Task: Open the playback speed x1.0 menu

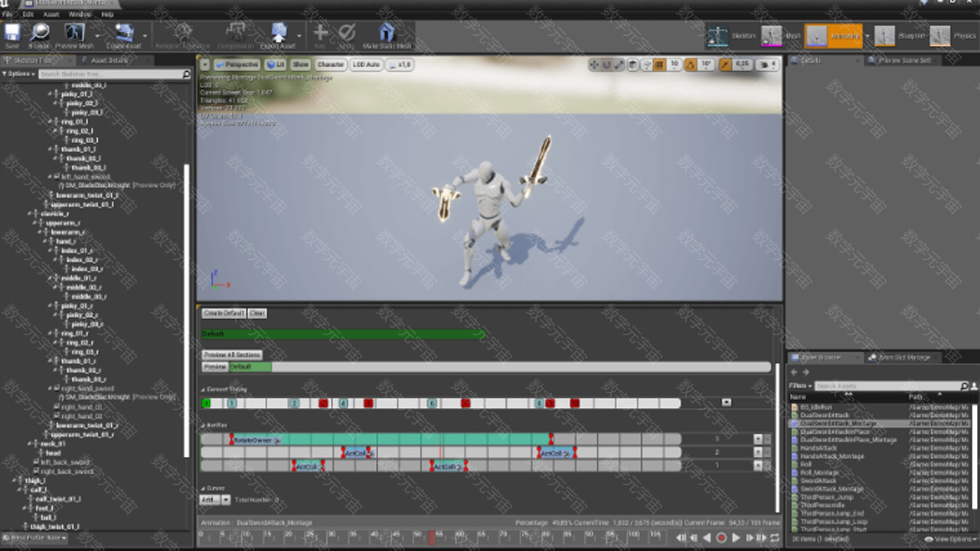Action: point(400,65)
